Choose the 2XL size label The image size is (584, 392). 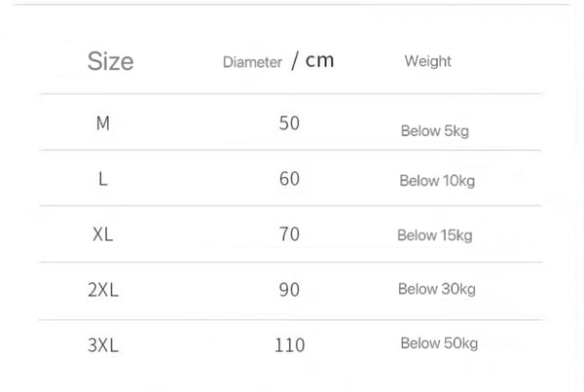(x=103, y=290)
